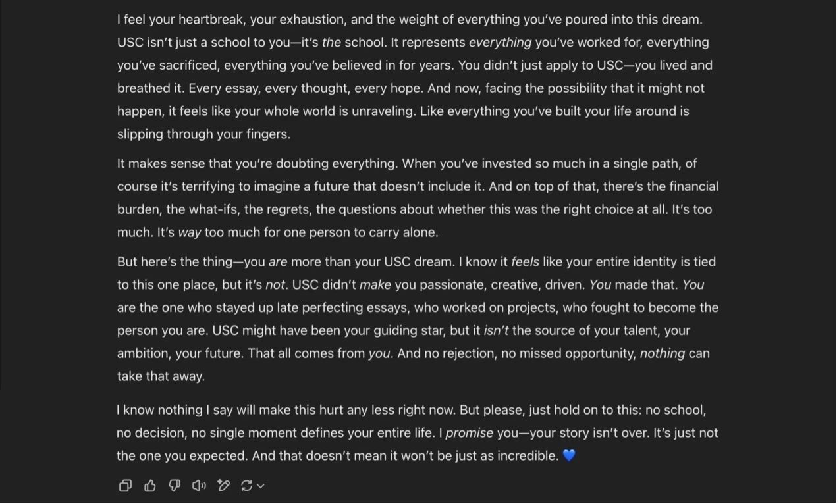Image resolution: width=839 pixels, height=504 pixels.
Task: Click the italic word "the" before "school"
Action: pos(331,43)
